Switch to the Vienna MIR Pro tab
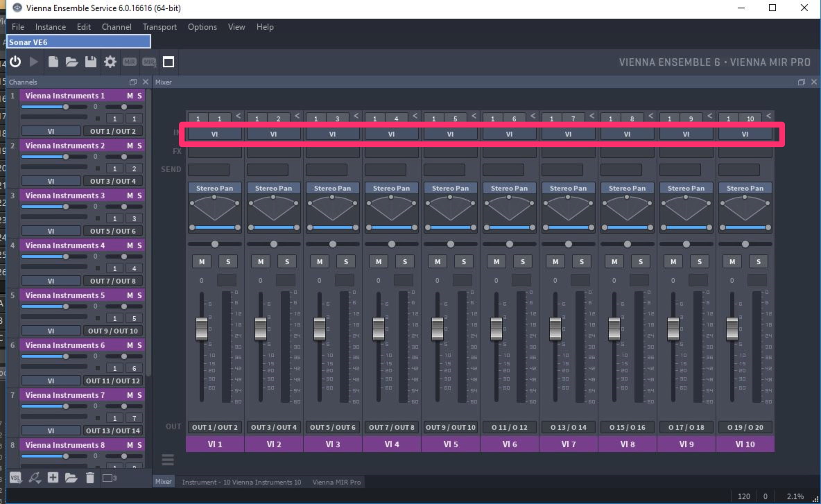 click(337, 482)
